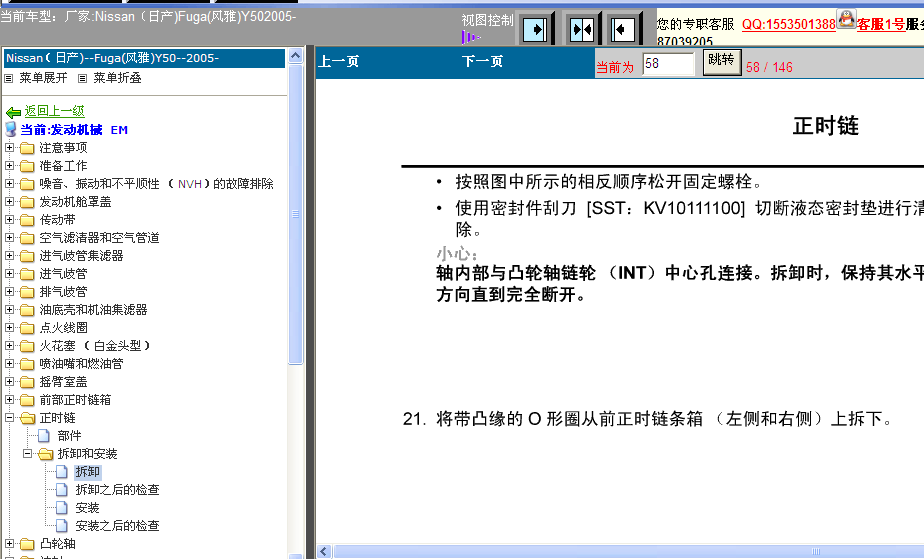The width and height of the screenshot is (924, 559).
Task: Click the document icon beside 拆卸之后的检查
Action: pos(62,489)
